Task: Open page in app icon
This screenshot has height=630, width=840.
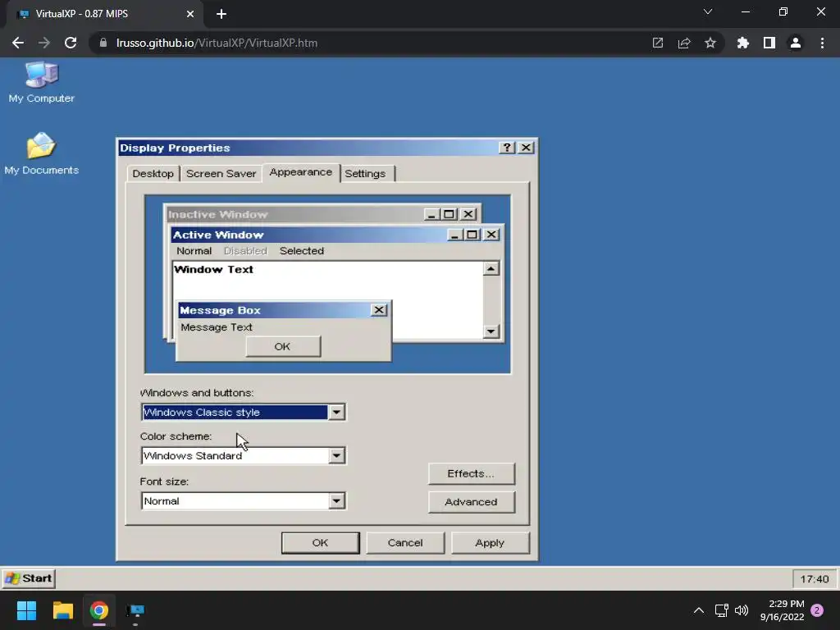Action: click(657, 43)
